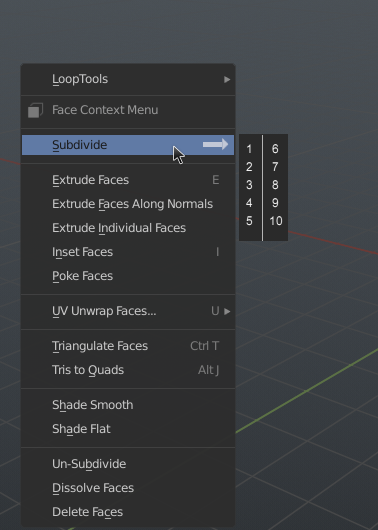Apply Shade Flat
Image resolution: width=378 pixels, height=530 pixels.
coord(128,429)
